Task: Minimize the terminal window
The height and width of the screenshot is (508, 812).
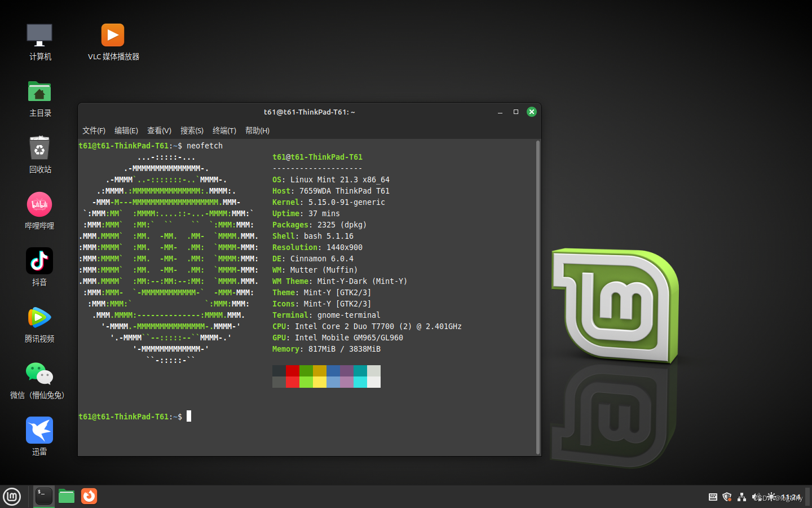Action: (500, 112)
